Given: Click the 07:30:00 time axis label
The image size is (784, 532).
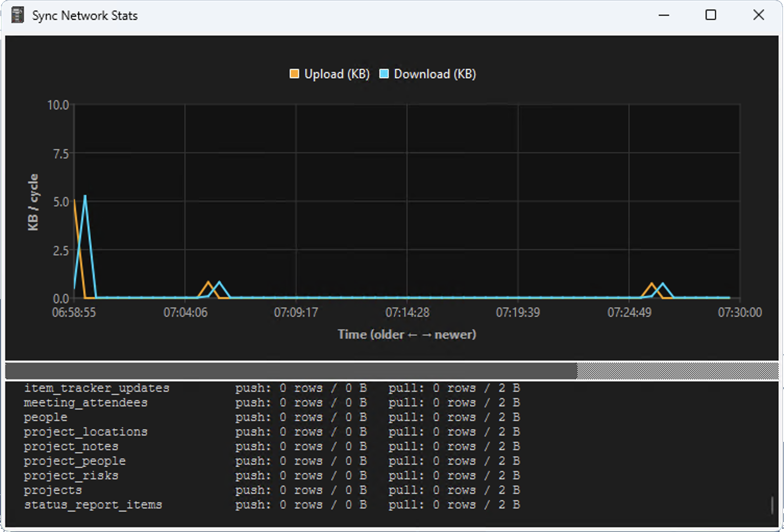Looking at the screenshot, I should pos(740,313).
